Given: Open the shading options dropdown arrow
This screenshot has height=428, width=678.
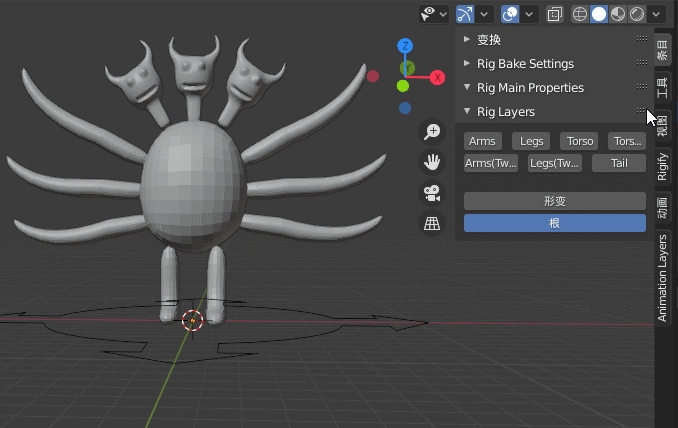Looking at the screenshot, I should point(656,14).
